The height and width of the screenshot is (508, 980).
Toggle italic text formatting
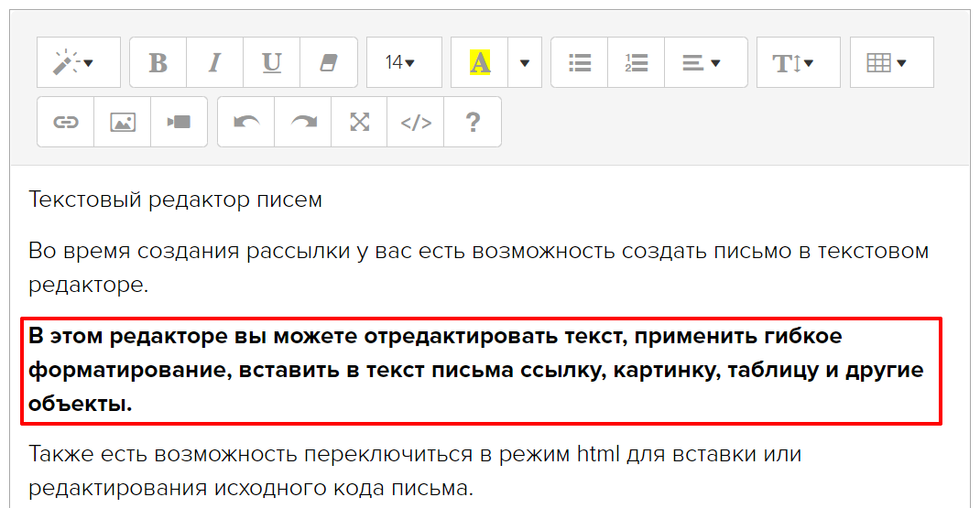[x=215, y=62]
